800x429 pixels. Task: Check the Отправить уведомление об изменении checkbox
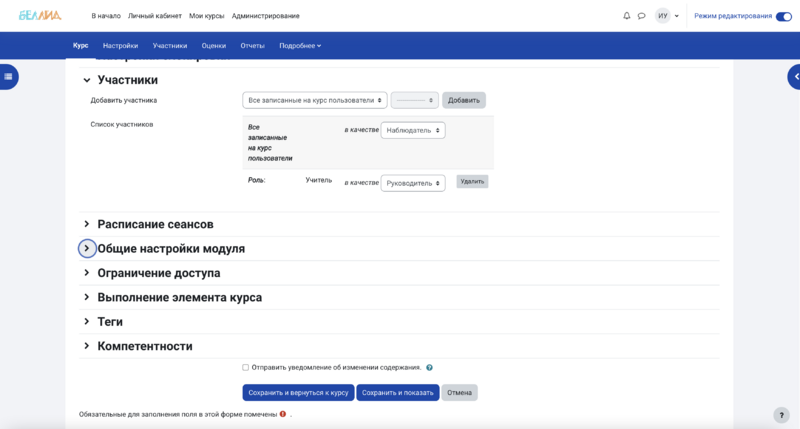click(246, 367)
